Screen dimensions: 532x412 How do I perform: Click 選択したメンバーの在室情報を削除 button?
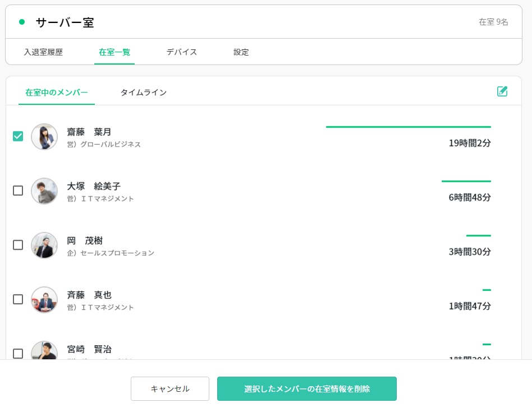click(306, 389)
